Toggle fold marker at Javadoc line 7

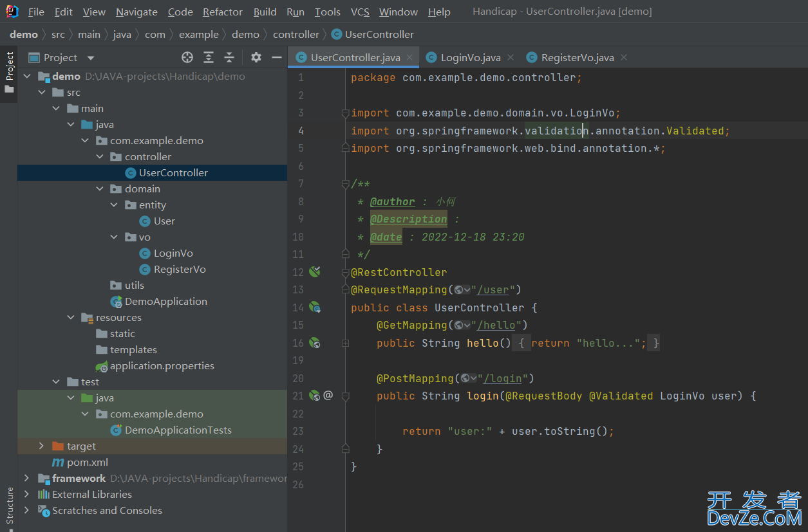coord(345,184)
